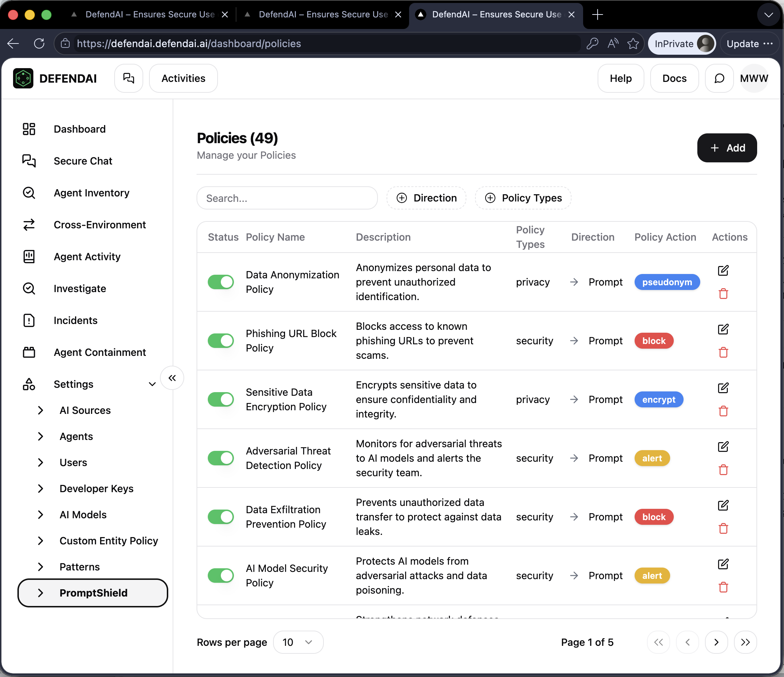Viewport: 784px width, 677px height.
Task: Click the Agent Containment icon
Action: click(x=29, y=352)
